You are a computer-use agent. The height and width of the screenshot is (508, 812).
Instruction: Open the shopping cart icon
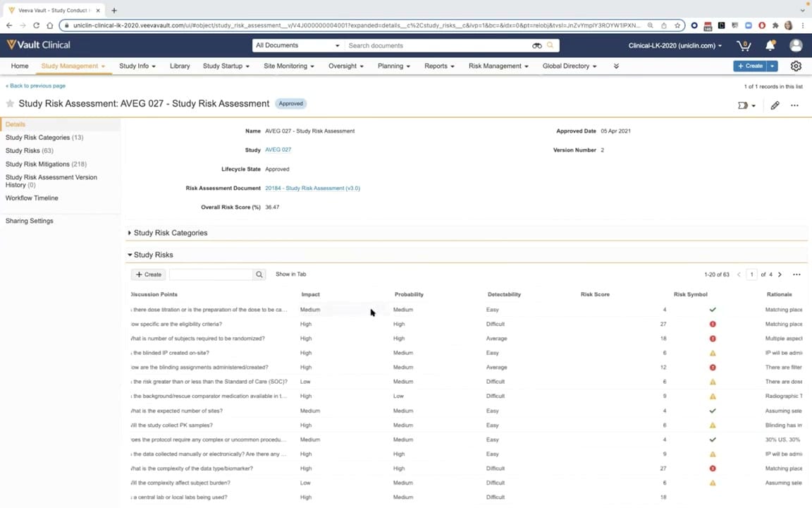pyautogui.click(x=744, y=46)
